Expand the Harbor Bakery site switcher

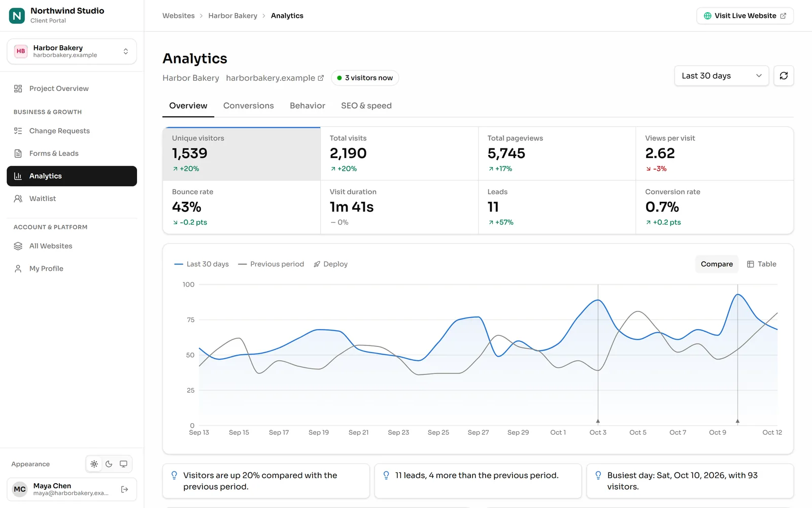click(72, 51)
